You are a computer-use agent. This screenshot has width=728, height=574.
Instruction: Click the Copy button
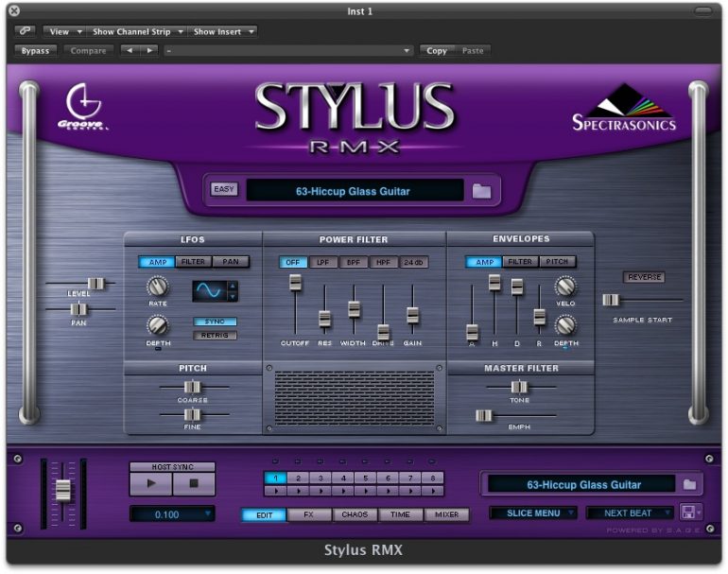click(437, 51)
